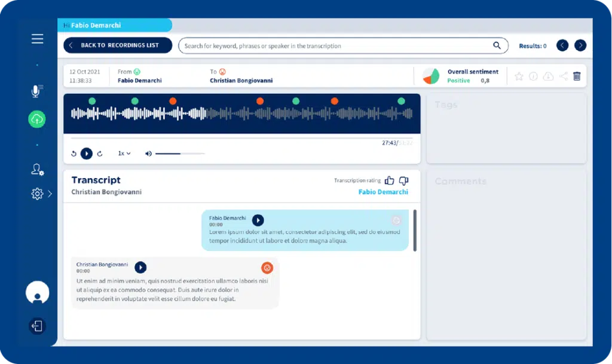Screen dimensions: 612x364
Task: Share the recording using the share icon
Action: tap(562, 76)
